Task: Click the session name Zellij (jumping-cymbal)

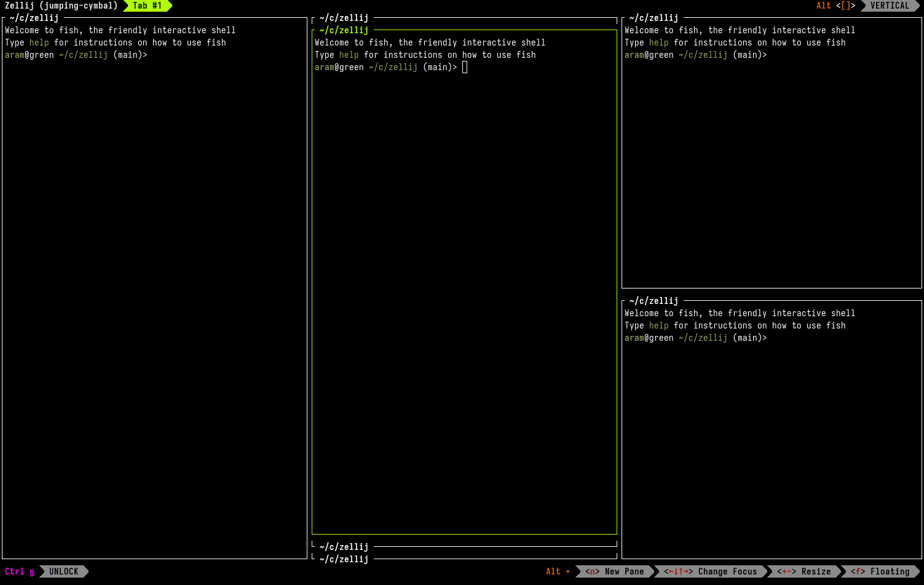Action: point(61,6)
